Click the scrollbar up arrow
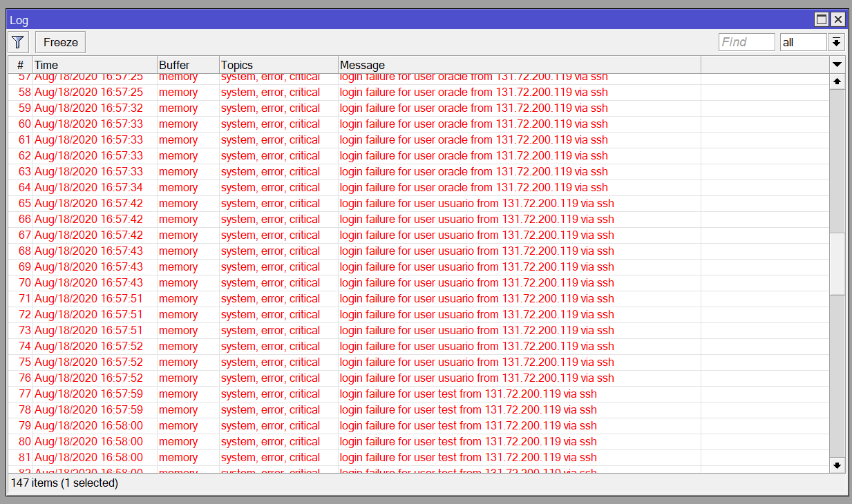The image size is (852, 504). tap(837, 81)
